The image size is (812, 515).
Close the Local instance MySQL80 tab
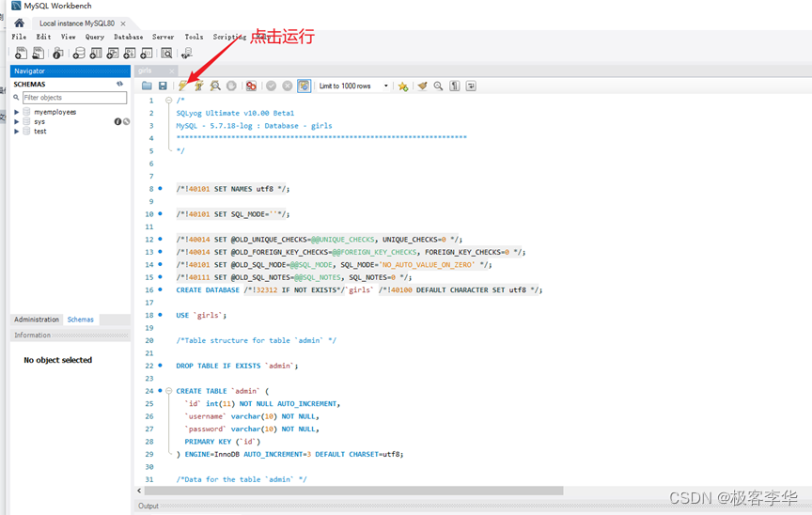pos(123,23)
